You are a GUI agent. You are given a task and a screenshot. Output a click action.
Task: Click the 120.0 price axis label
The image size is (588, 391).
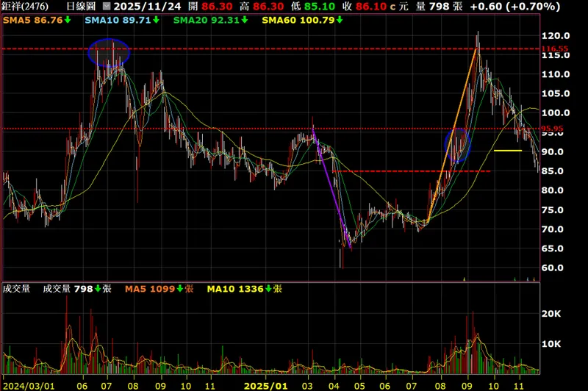coord(556,36)
